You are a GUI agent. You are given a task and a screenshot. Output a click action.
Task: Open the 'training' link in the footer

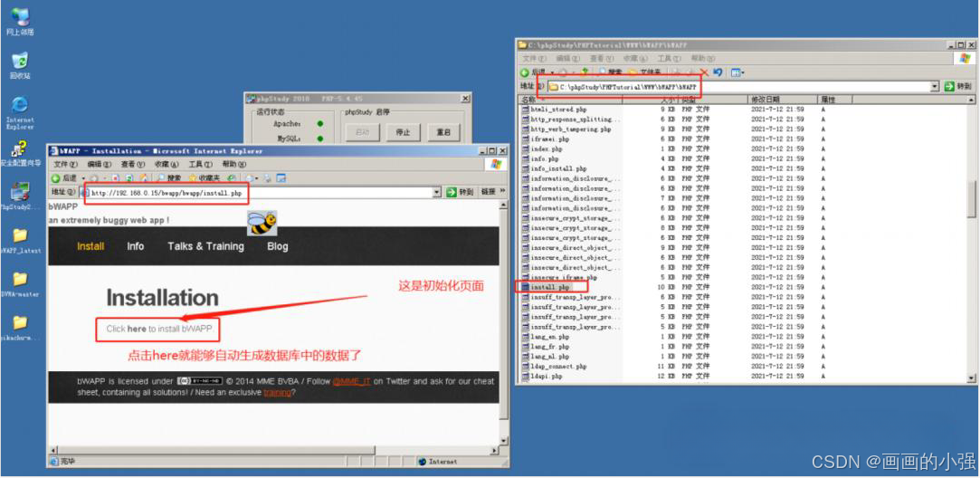277,393
